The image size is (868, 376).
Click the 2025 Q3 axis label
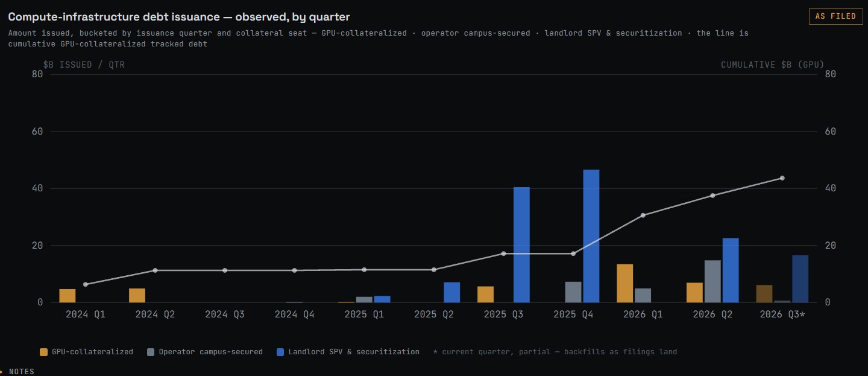pos(504,314)
